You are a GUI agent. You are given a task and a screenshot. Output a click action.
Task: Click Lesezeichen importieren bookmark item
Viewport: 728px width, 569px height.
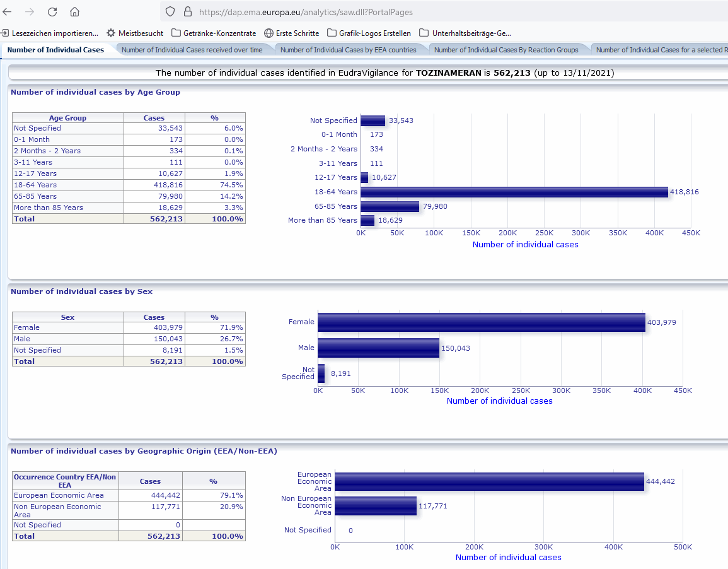50,33
